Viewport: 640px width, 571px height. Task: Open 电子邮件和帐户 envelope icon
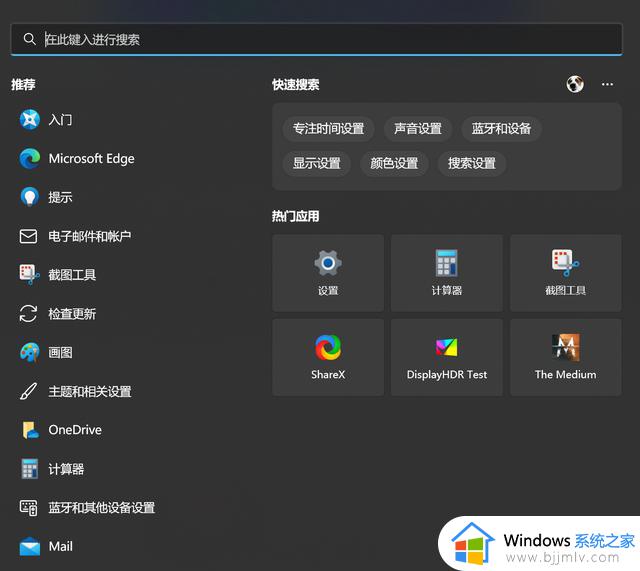pos(29,236)
